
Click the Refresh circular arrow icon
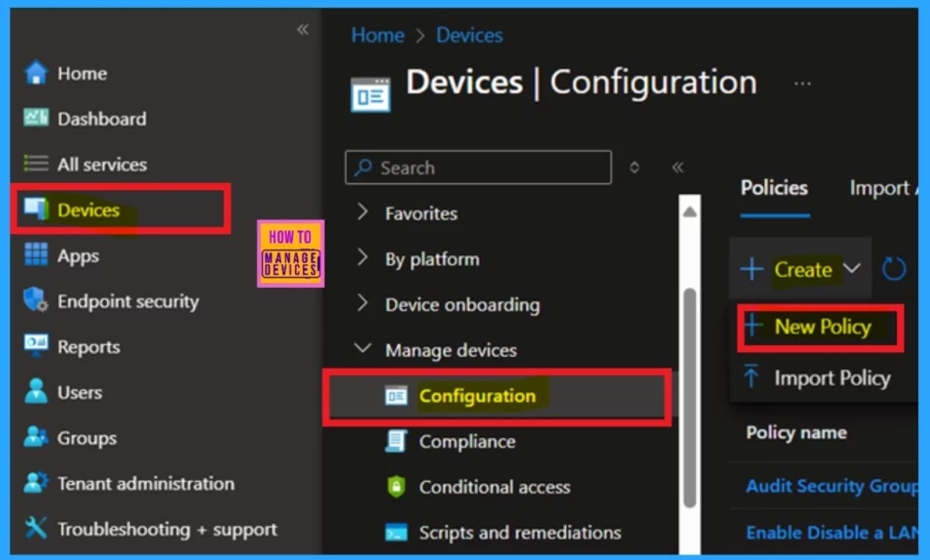point(894,269)
